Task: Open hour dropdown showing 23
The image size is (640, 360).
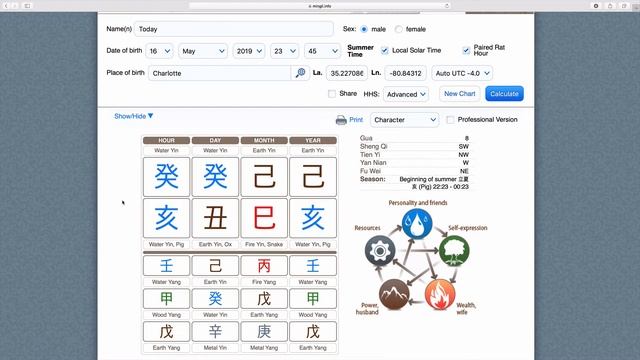Action: click(x=284, y=51)
